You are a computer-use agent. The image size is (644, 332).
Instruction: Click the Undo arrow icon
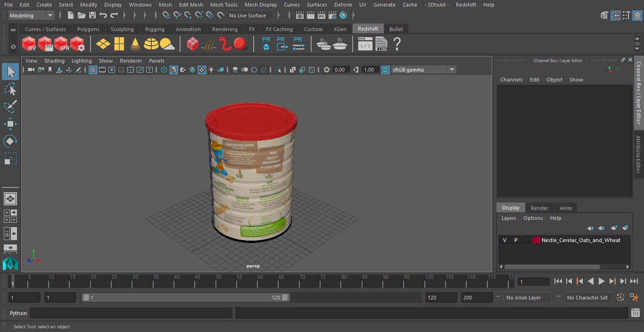point(103,16)
